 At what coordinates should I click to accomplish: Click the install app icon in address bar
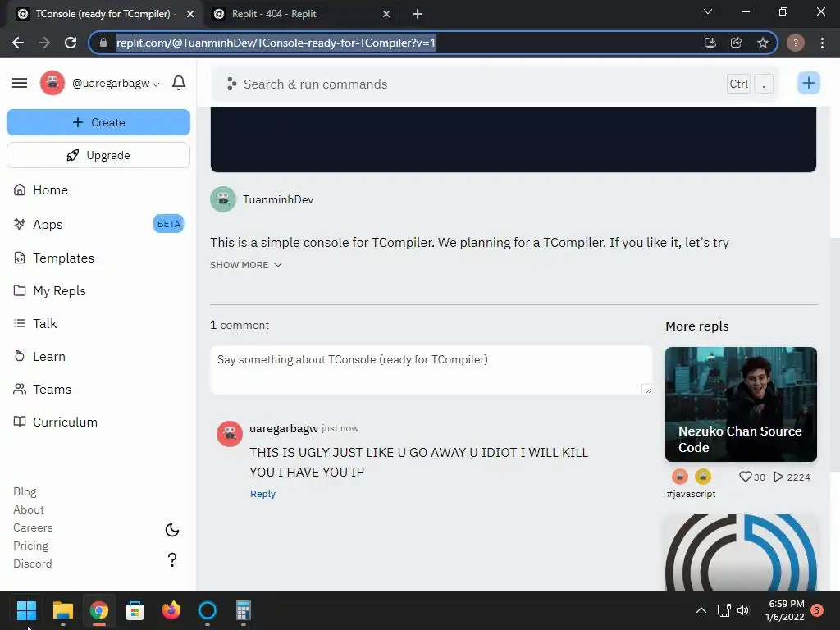tap(710, 43)
